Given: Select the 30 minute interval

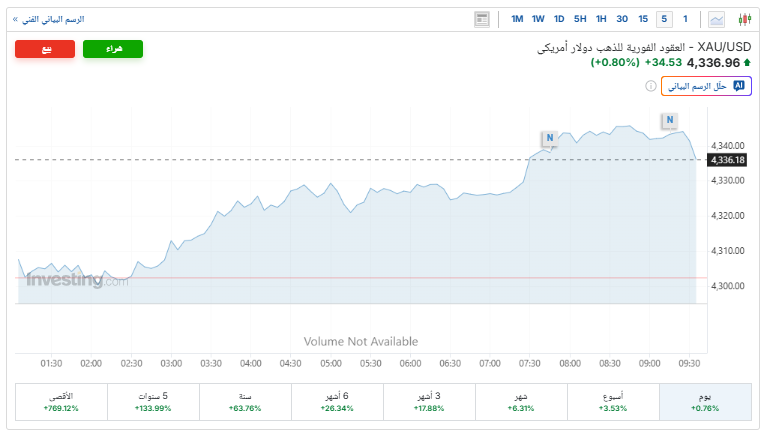Looking at the screenshot, I should (x=622, y=19).
